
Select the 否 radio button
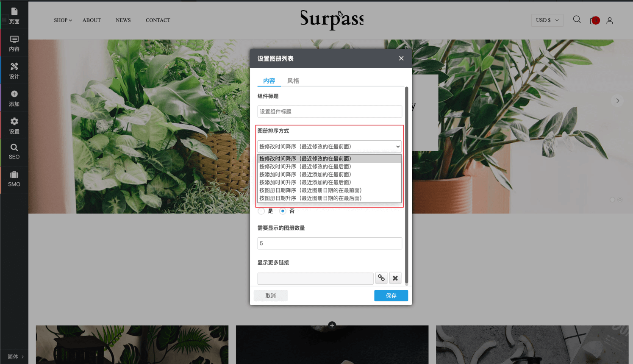pyautogui.click(x=283, y=211)
